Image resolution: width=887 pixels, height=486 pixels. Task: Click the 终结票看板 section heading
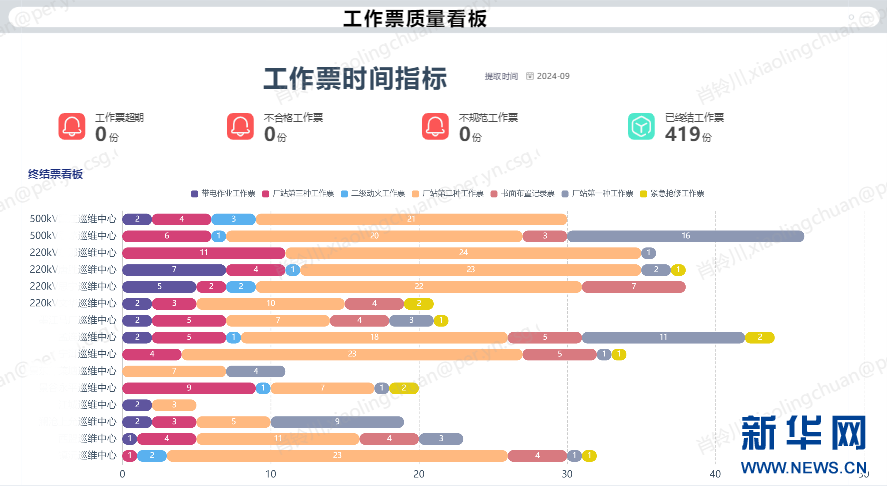pos(56,174)
